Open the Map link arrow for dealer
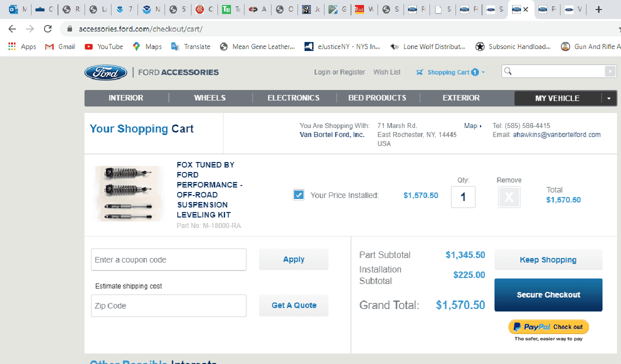The width and height of the screenshot is (621, 364). tap(480, 126)
